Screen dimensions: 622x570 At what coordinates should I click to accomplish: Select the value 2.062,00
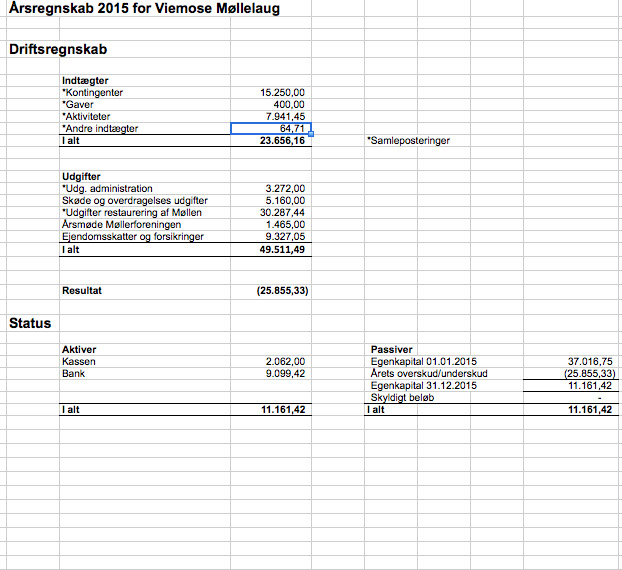tap(285, 361)
